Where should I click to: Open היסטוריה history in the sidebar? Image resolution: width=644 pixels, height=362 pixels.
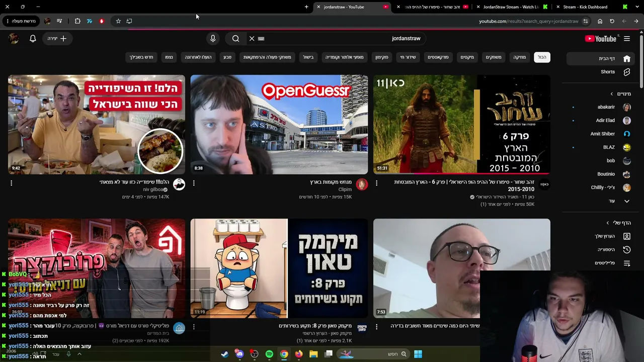point(601,250)
